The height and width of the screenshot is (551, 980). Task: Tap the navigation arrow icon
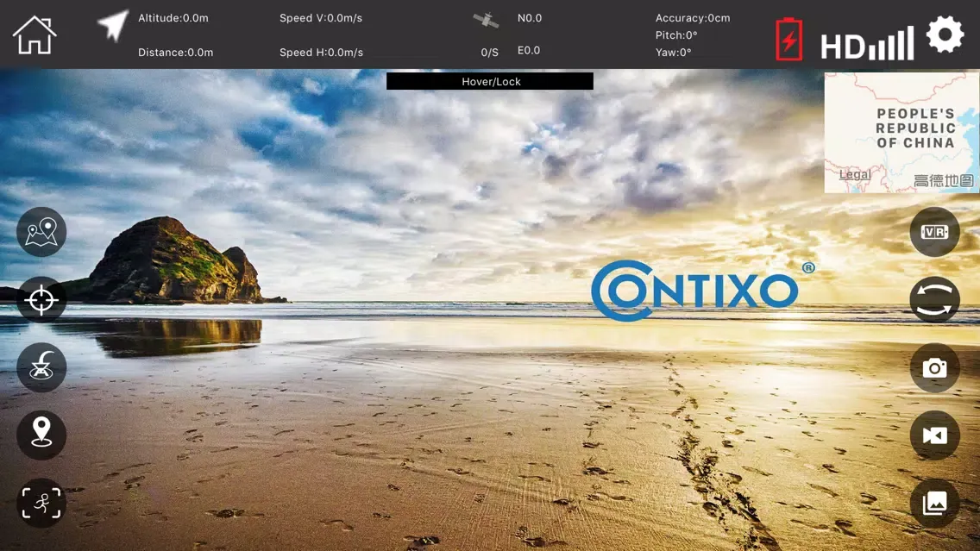(x=113, y=26)
